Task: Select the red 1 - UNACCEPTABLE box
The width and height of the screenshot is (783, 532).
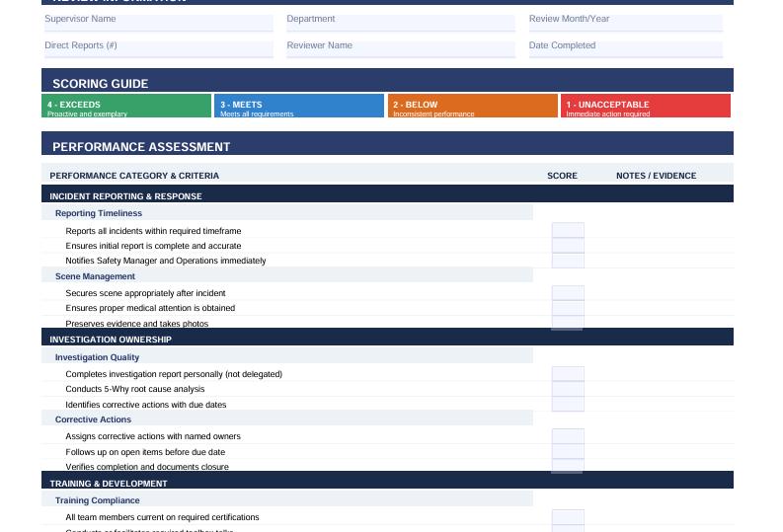Action: [x=646, y=106]
